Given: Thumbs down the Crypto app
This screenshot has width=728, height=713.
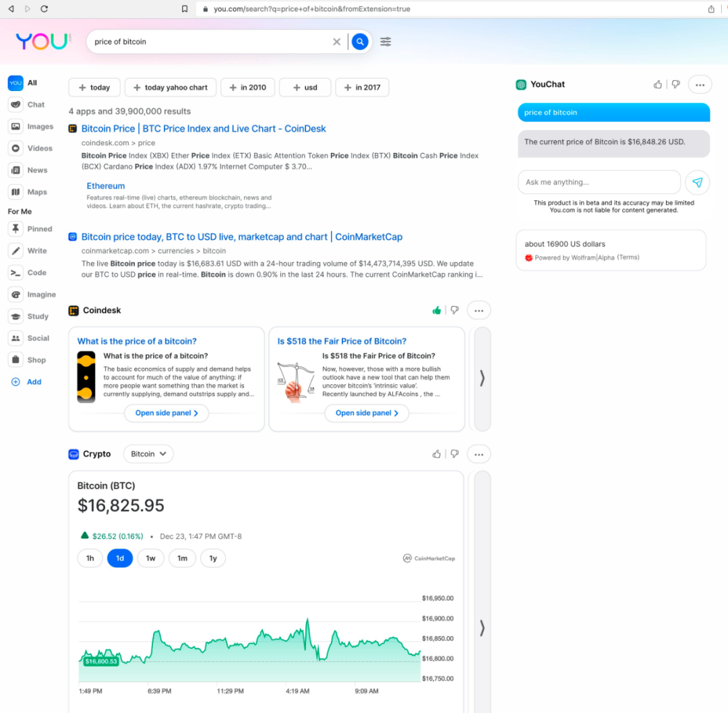Looking at the screenshot, I should click(x=454, y=454).
